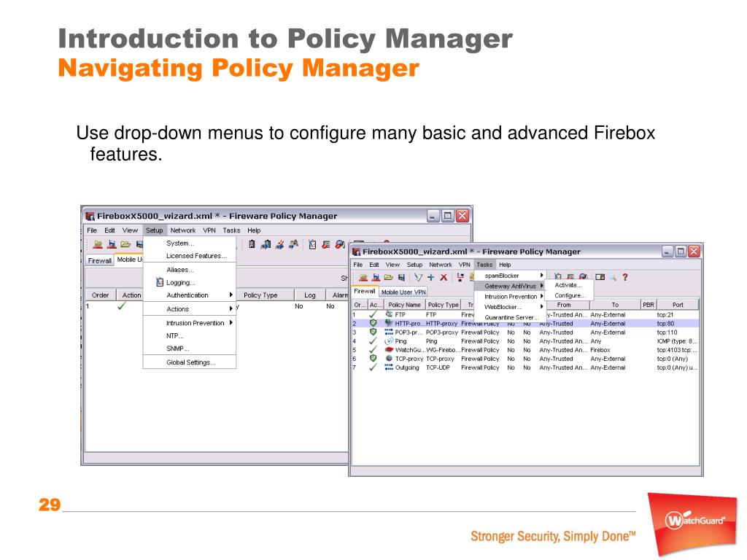Click the Add Policy plus icon in front window
Image resolution: width=747 pixels, height=560 pixels.
pos(430,277)
